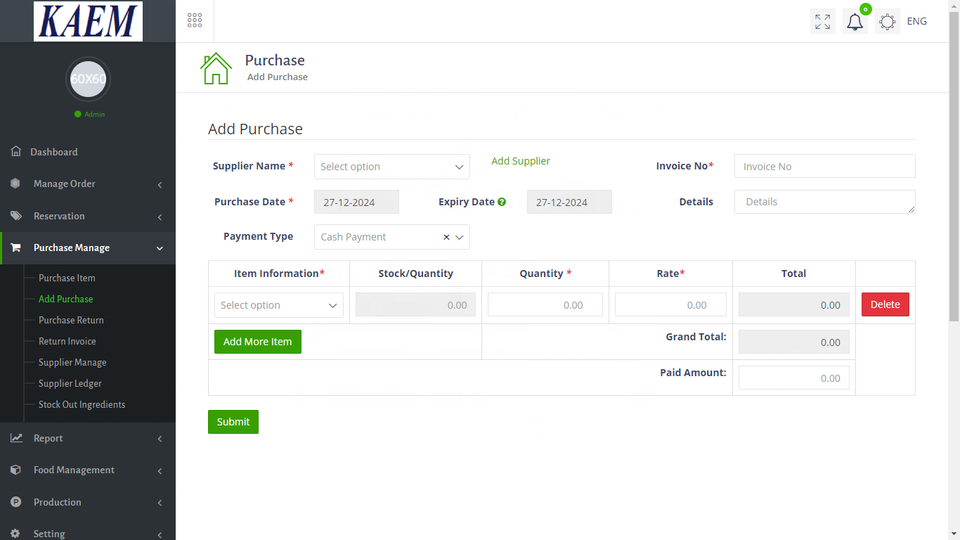Open Purchase Return in sidebar
The width and height of the screenshot is (960, 540).
[71, 320]
